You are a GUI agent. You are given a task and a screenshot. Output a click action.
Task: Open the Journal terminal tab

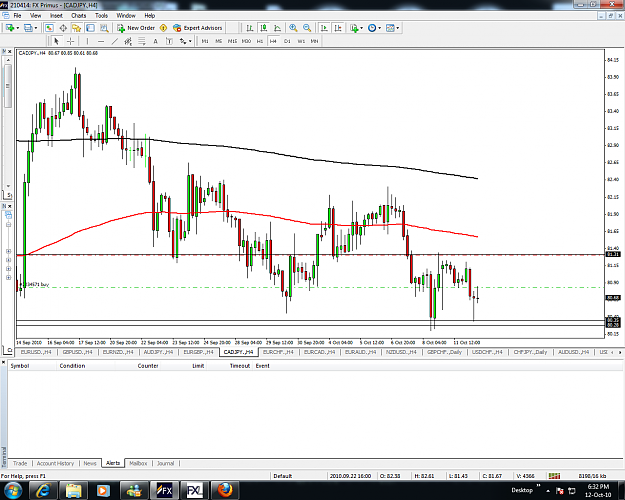(165, 463)
